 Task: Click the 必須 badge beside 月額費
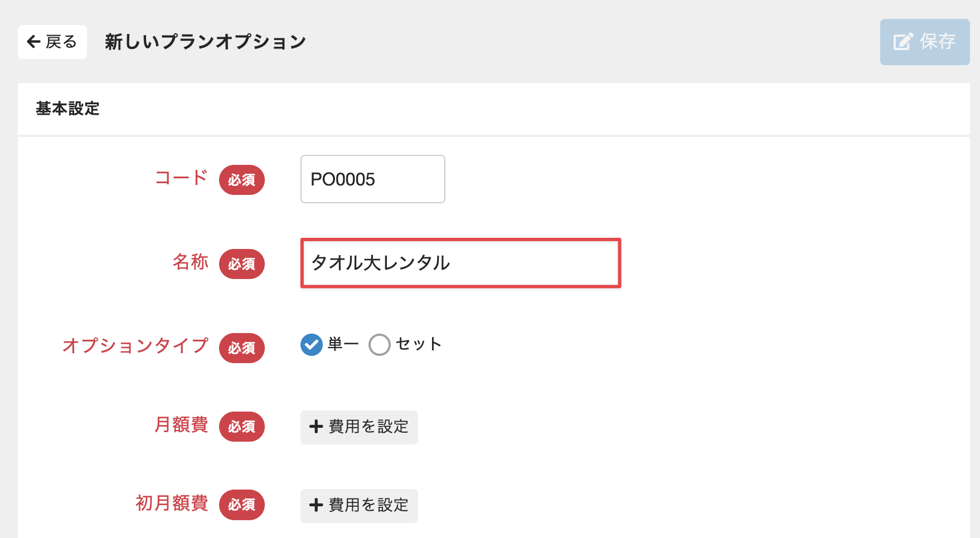(241, 427)
